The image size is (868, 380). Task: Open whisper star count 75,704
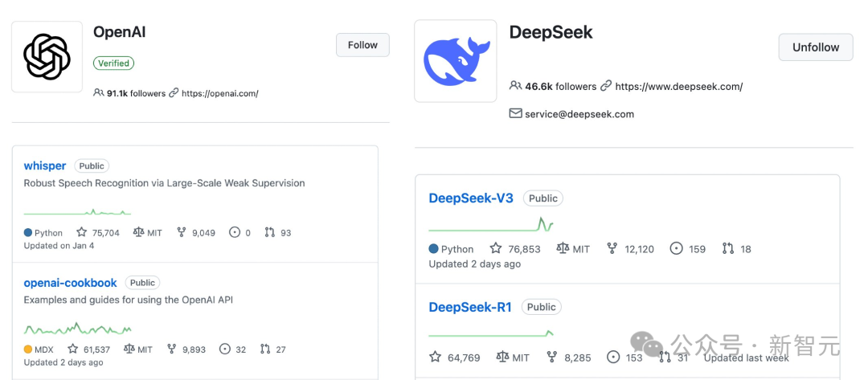[98, 233]
